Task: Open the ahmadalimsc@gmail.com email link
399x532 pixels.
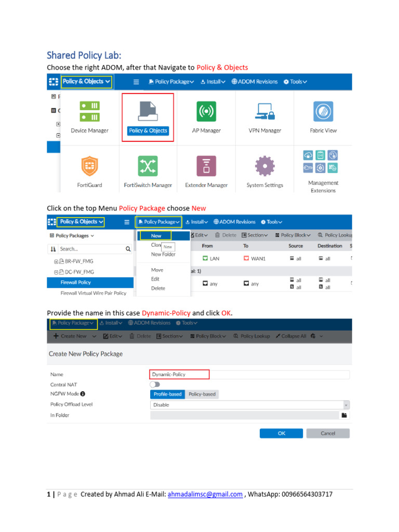Action: [x=205, y=495]
